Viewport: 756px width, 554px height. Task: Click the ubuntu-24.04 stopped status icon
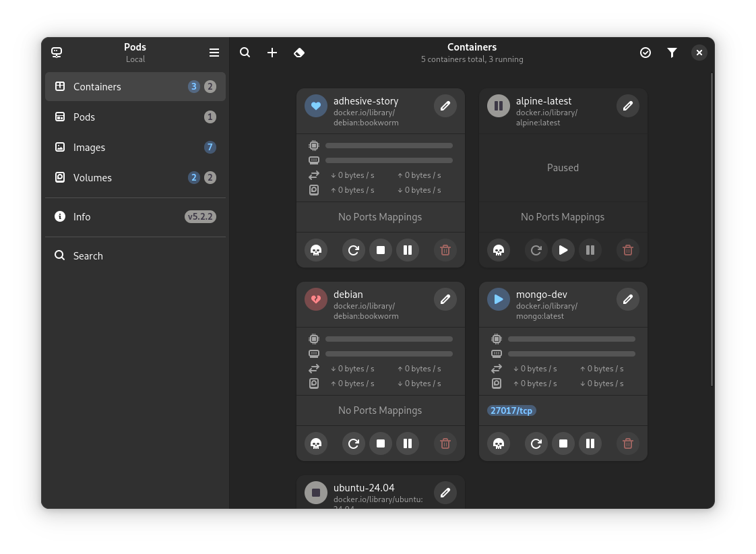tap(316, 492)
